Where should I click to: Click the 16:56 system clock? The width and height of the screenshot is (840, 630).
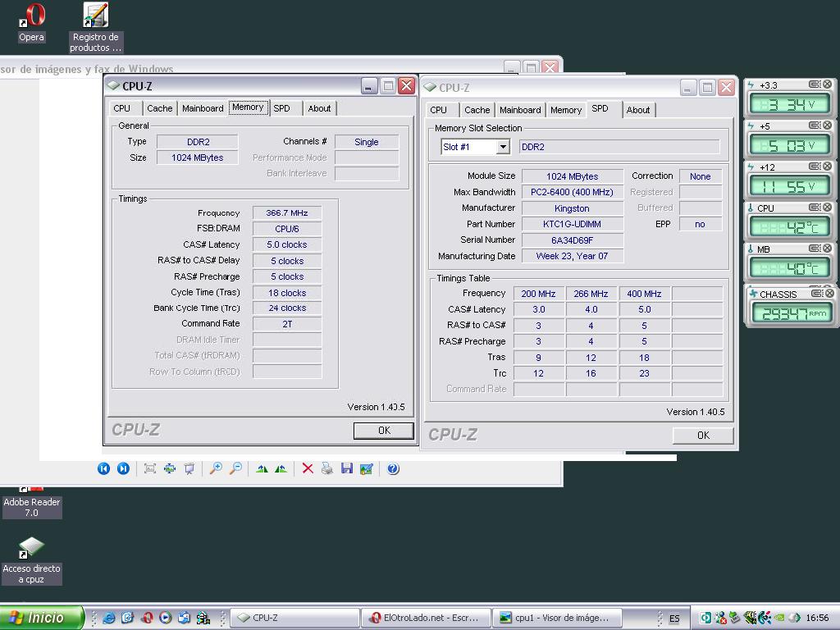(x=817, y=619)
